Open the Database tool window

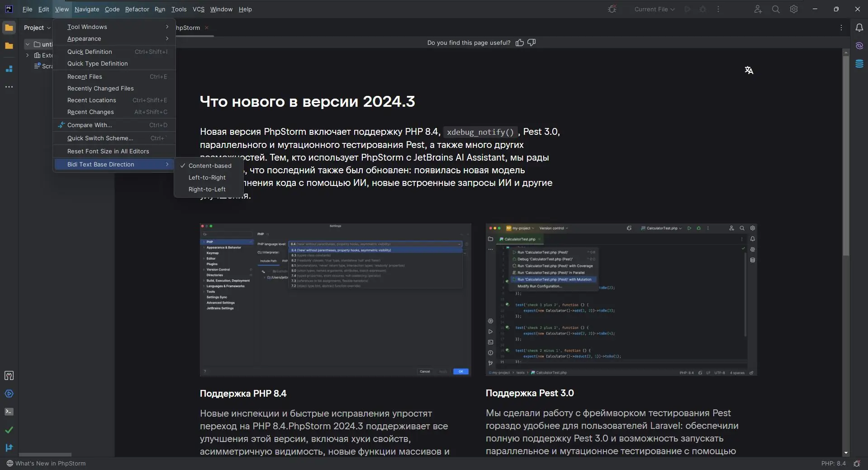coord(859,63)
